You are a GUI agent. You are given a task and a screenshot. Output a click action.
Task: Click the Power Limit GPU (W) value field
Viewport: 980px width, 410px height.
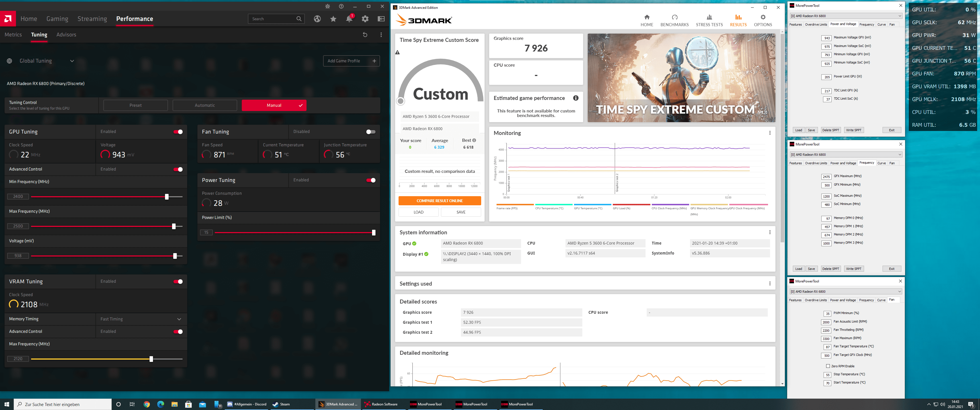tap(826, 77)
